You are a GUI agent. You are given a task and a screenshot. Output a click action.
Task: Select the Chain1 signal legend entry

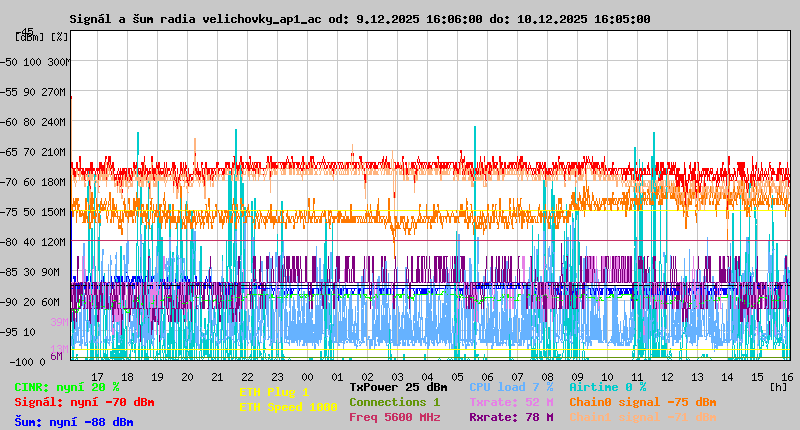point(642,417)
